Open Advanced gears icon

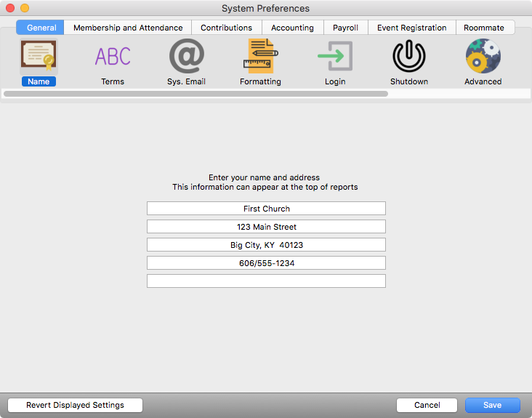pyautogui.click(x=483, y=57)
